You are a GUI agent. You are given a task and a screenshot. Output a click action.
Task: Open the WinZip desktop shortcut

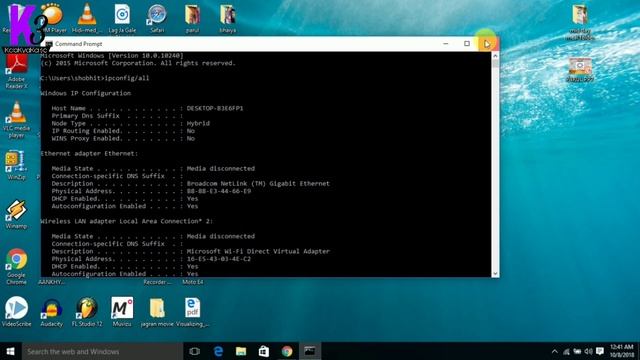pyautogui.click(x=16, y=165)
